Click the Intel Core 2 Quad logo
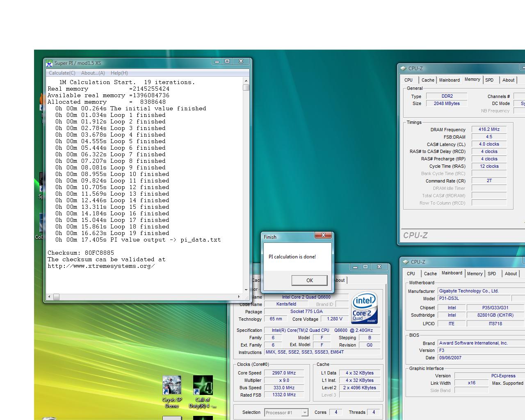Screen dimensions: 525x420 pos(364,308)
